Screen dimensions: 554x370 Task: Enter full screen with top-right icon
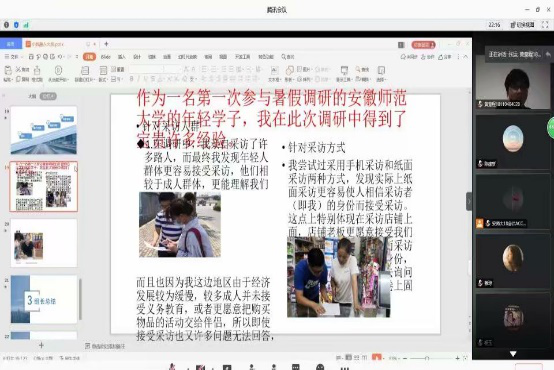click(x=545, y=24)
